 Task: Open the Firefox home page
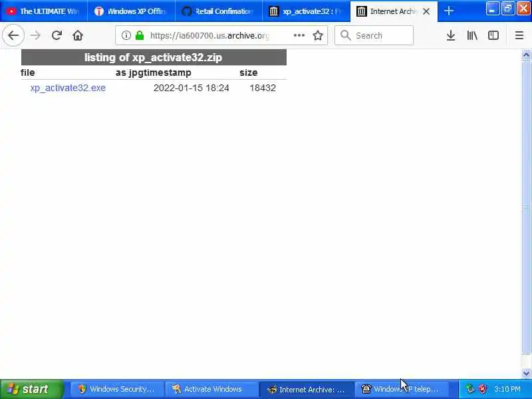(78, 35)
